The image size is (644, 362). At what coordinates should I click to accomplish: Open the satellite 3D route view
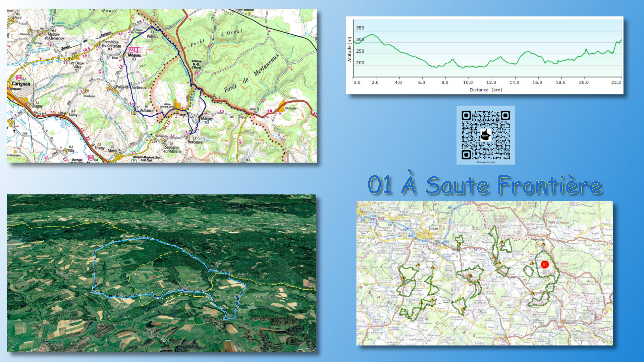pyautogui.click(x=161, y=273)
